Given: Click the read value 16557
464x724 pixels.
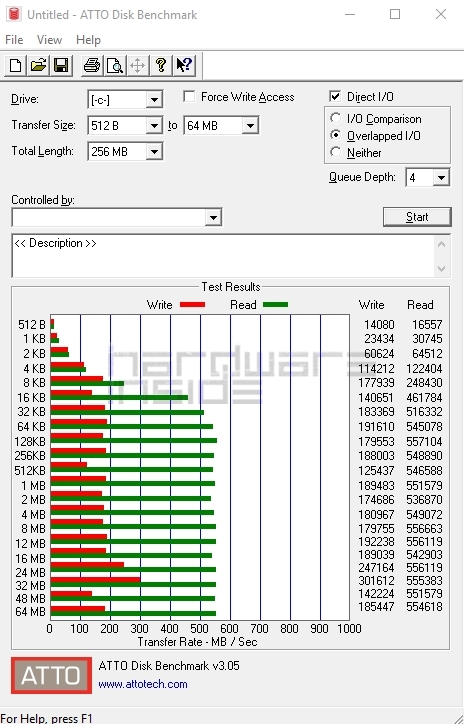Looking at the screenshot, I should [427, 325].
